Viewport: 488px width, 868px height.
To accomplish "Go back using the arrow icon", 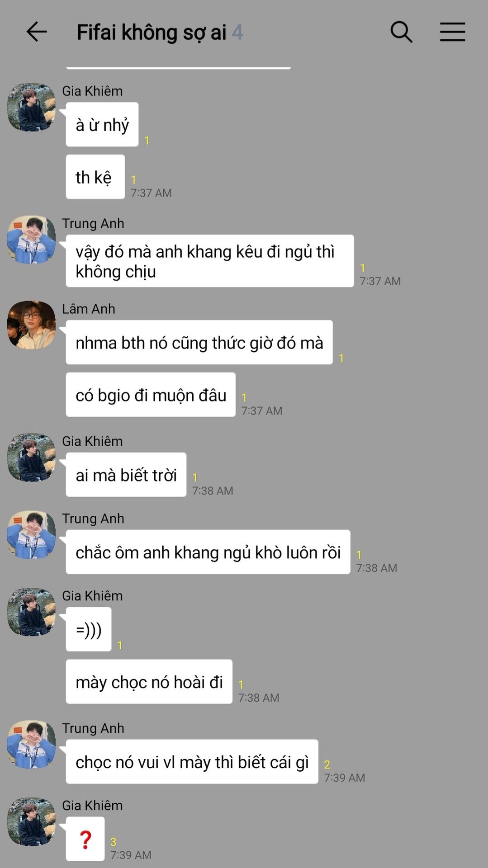I will point(37,32).
